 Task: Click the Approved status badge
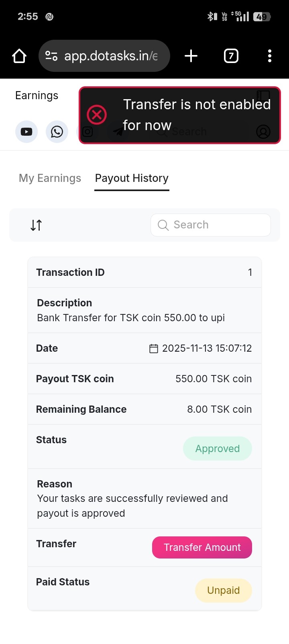pyautogui.click(x=217, y=448)
